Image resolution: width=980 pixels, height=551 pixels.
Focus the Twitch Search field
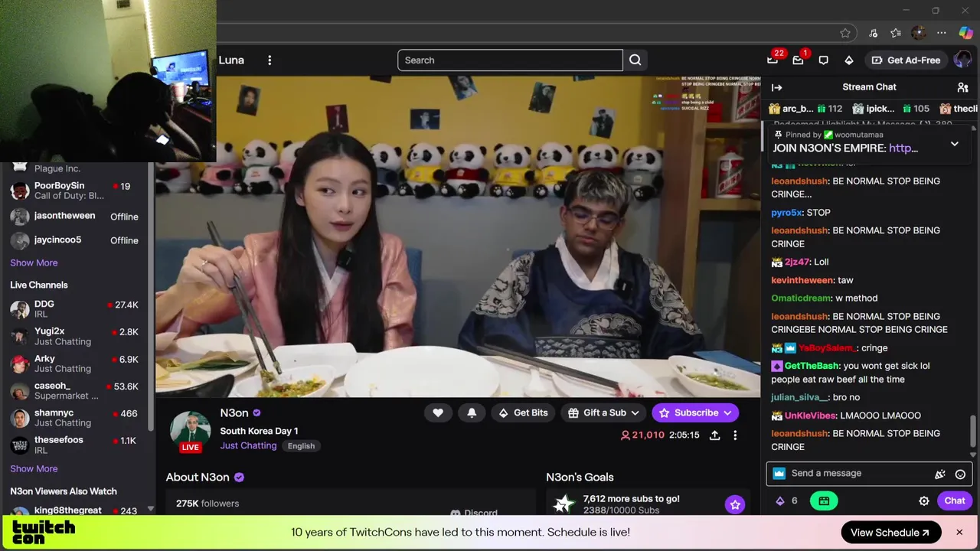point(510,60)
